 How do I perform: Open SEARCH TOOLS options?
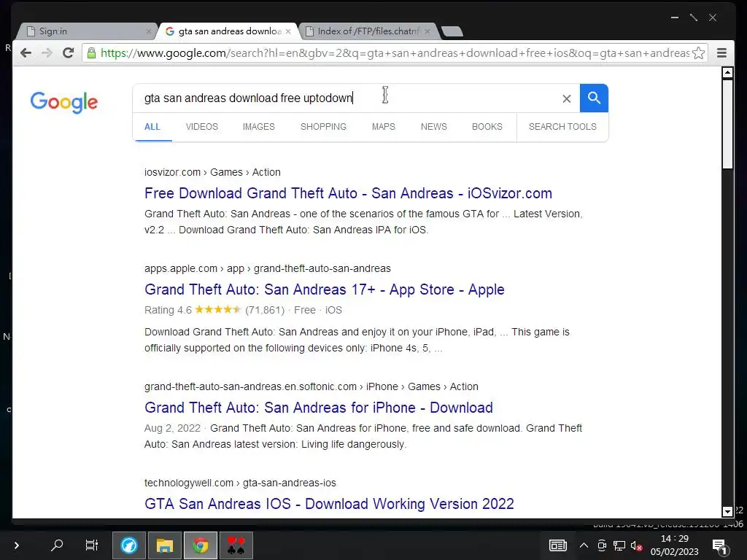click(x=562, y=127)
